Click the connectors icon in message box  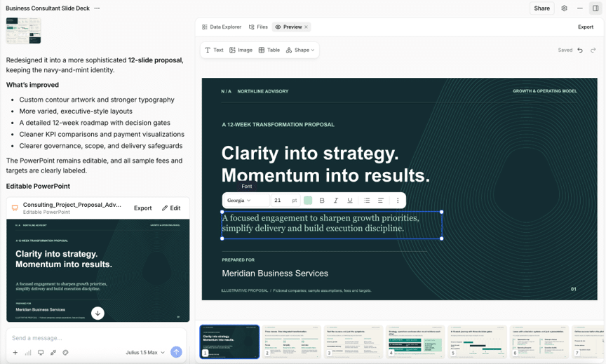(53, 352)
